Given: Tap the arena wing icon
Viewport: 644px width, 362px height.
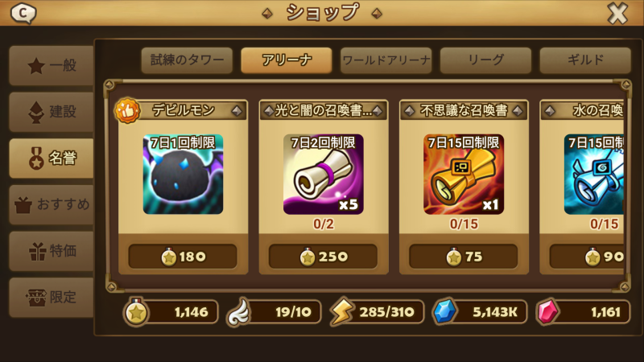Looking at the screenshot, I should tap(238, 312).
